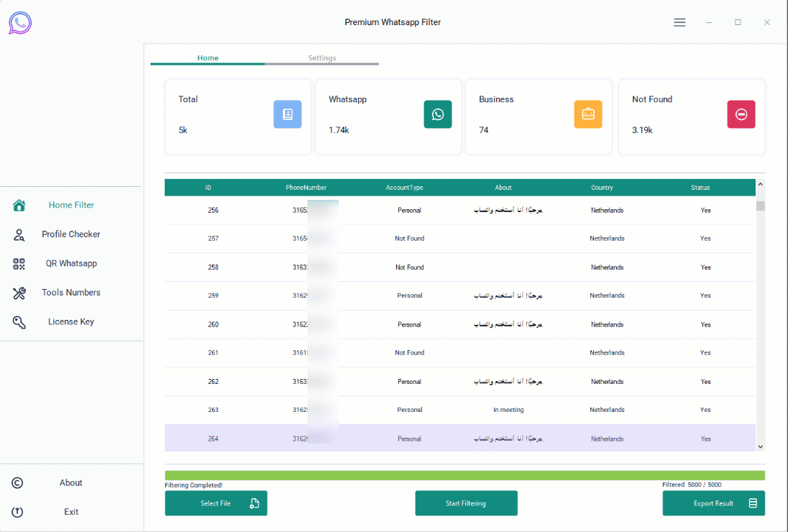
Task: Click the Premium Whatsapp Filter logo icon
Action: point(20,22)
